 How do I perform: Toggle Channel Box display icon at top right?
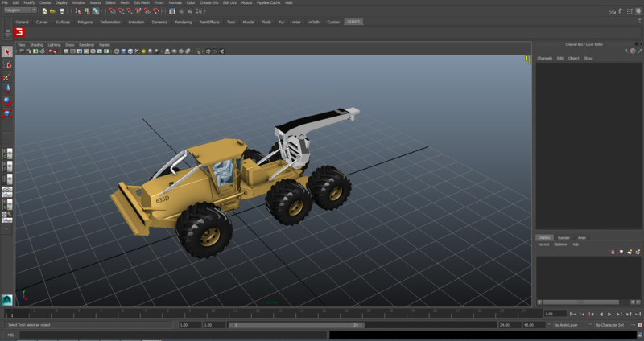point(638,11)
